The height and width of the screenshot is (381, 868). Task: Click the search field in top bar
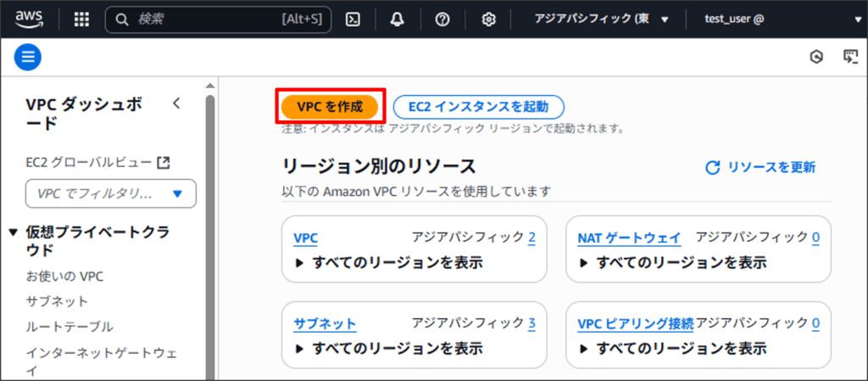pyautogui.click(x=218, y=20)
